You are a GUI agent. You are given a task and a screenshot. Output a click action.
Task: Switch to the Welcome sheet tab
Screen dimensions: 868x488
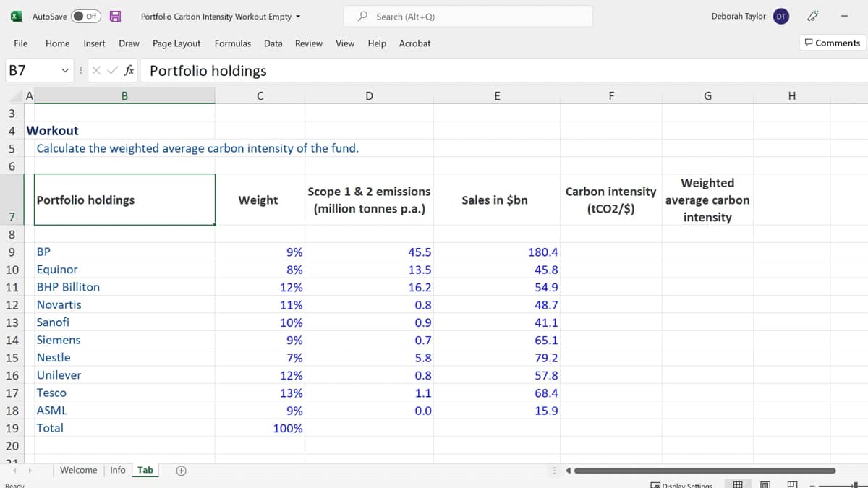pyautogui.click(x=78, y=470)
